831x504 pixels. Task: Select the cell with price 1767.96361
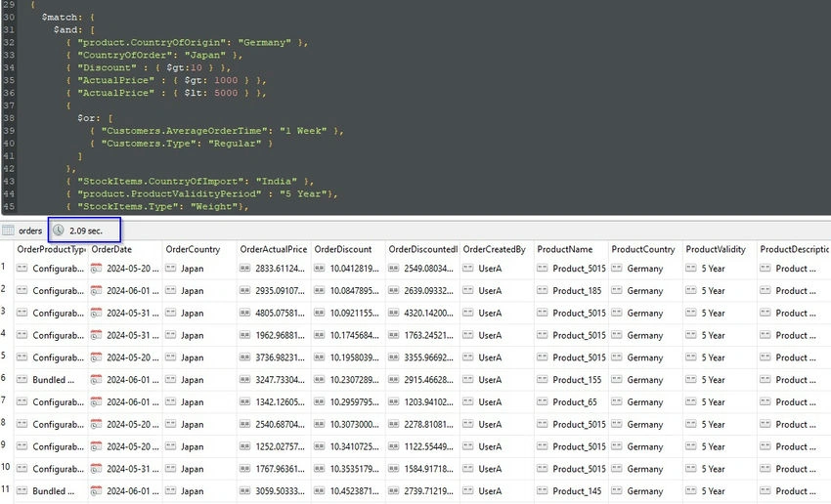pos(274,469)
